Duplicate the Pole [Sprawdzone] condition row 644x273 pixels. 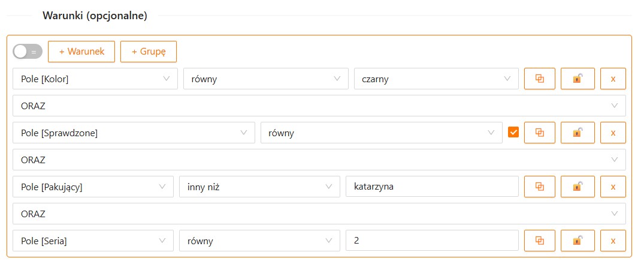[539, 133]
